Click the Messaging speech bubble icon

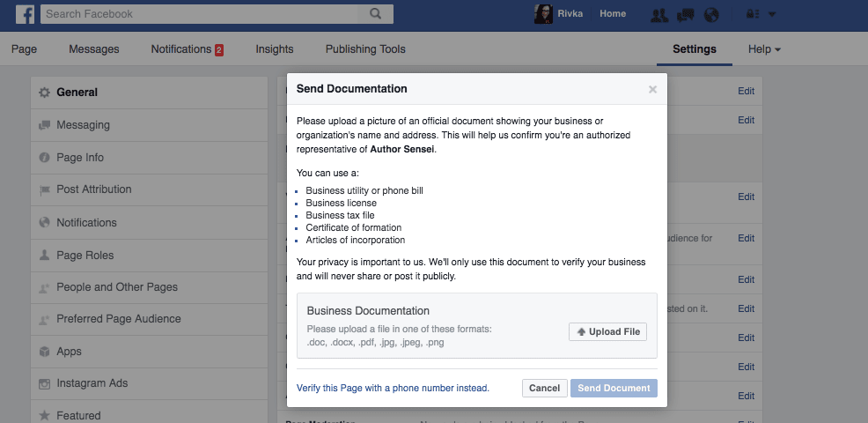pos(44,125)
